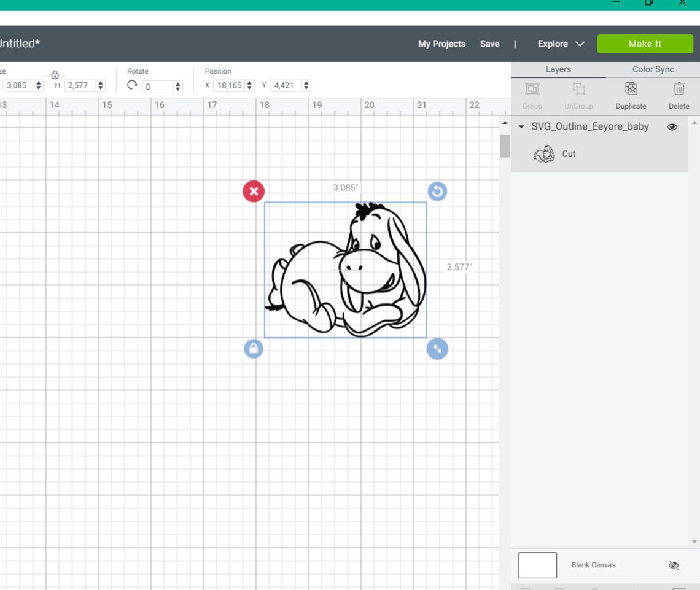The height and width of the screenshot is (590, 700).
Task: Click the X position stepper arrows
Action: [249, 85]
